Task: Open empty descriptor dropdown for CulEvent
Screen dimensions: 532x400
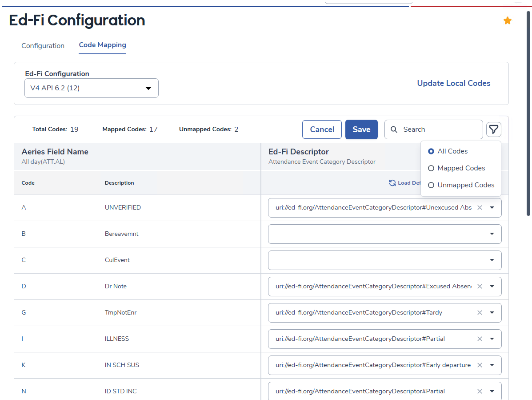Action: pyautogui.click(x=385, y=260)
